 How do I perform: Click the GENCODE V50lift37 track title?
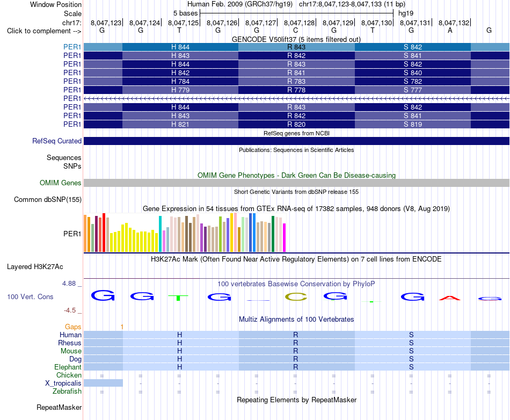(296, 39)
